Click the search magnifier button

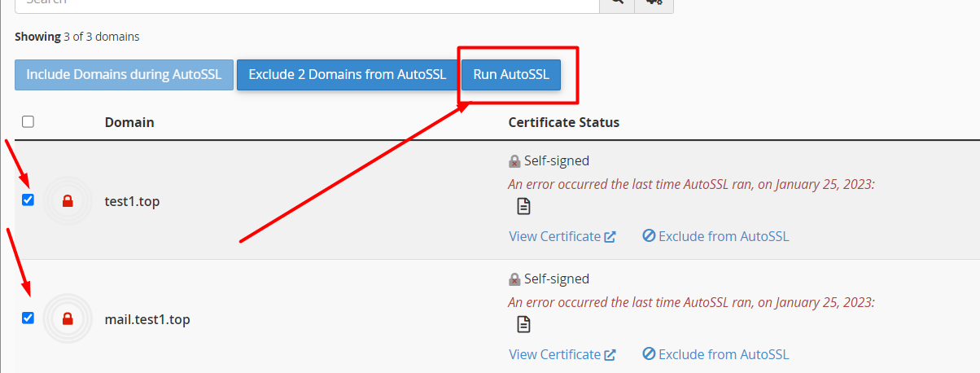click(x=618, y=3)
